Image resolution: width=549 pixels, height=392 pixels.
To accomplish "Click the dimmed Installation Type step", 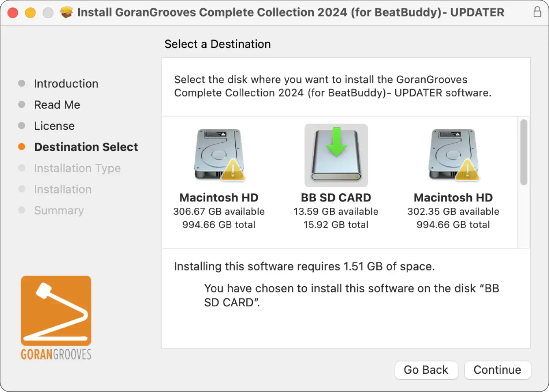I will pos(77,168).
